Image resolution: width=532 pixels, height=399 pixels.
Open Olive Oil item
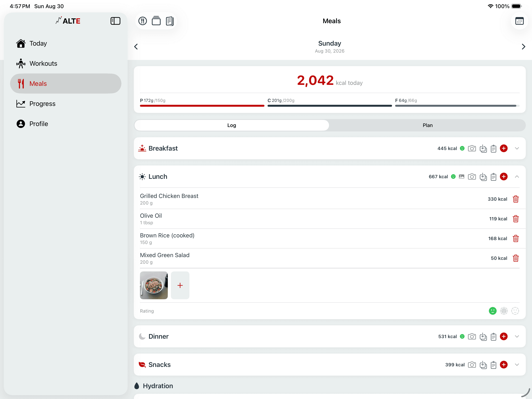329,219
